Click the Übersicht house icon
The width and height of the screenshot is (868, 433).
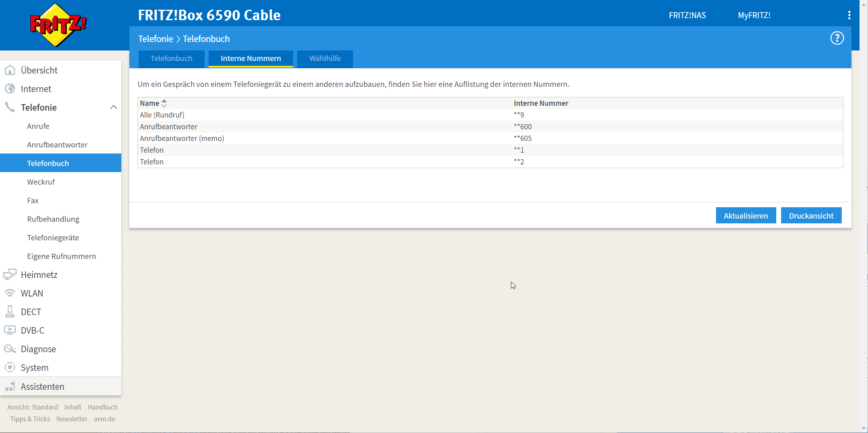(x=10, y=70)
